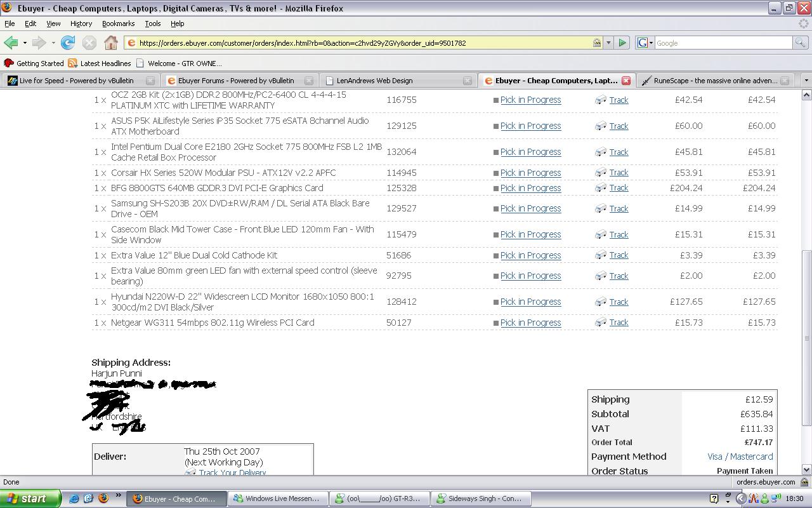Click truck icon for OCZ 2GB Kit row
Viewport: 812px width, 508px height.
(x=600, y=100)
